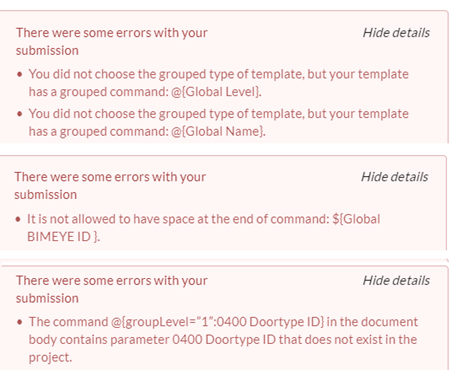Click the bullet beside the Doortype ID error
Screen dimensions: 468x370
click(x=20, y=322)
